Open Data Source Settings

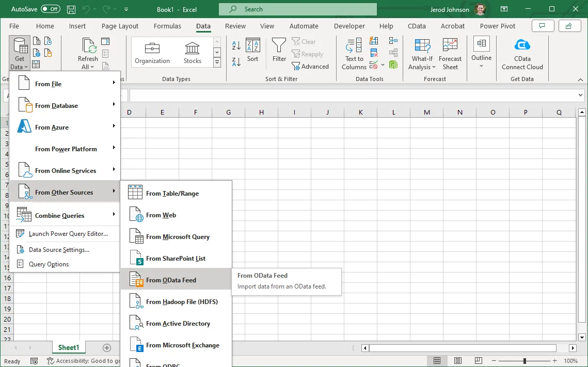[x=59, y=250]
